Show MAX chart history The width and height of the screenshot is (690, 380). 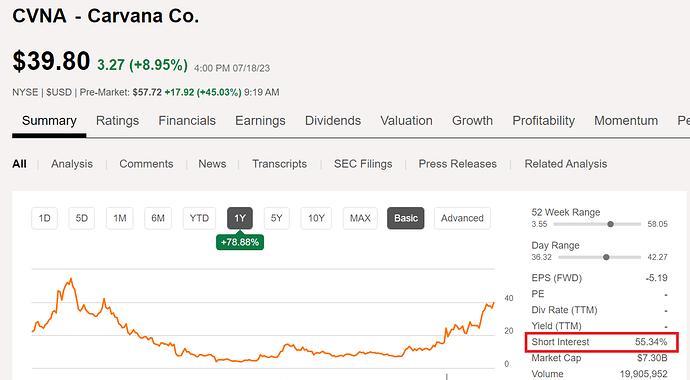click(x=360, y=218)
